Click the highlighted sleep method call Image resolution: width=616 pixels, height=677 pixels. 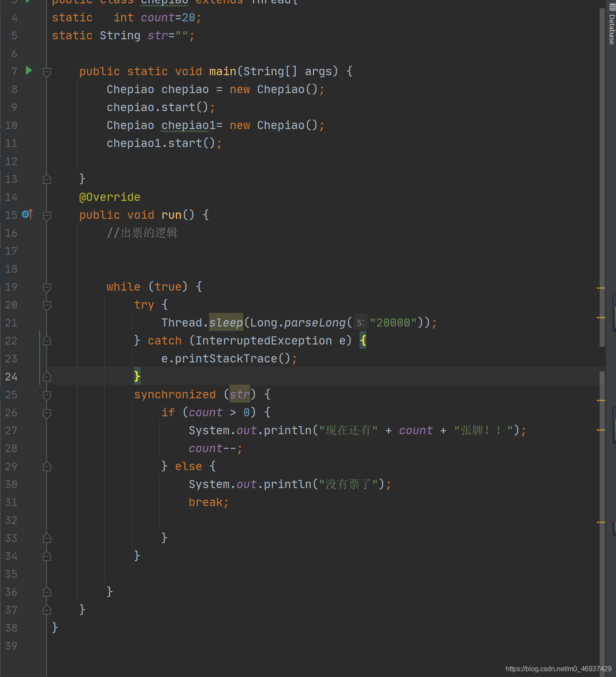[x=226, y=322]
